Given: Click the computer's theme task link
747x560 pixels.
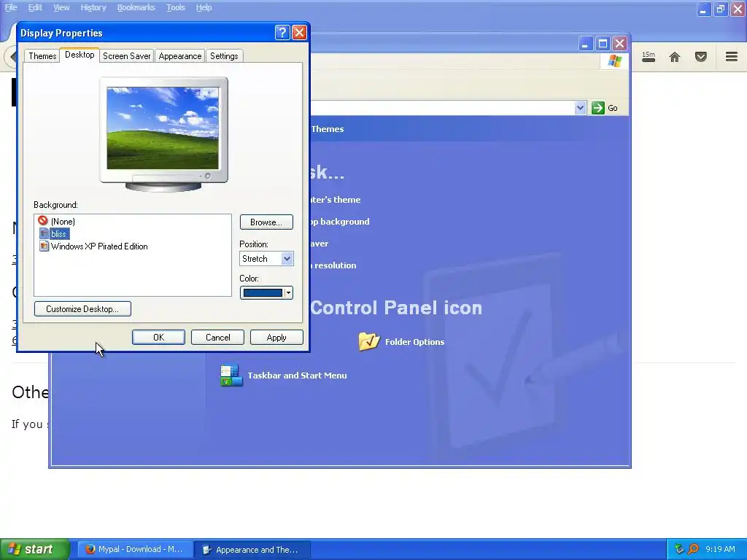Looking at the screenshot, I should tap(335, 200).
